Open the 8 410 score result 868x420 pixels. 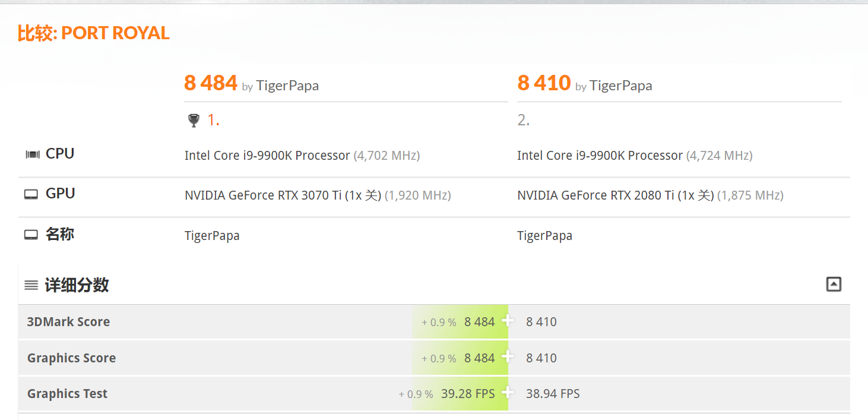(x=544, y=83)
